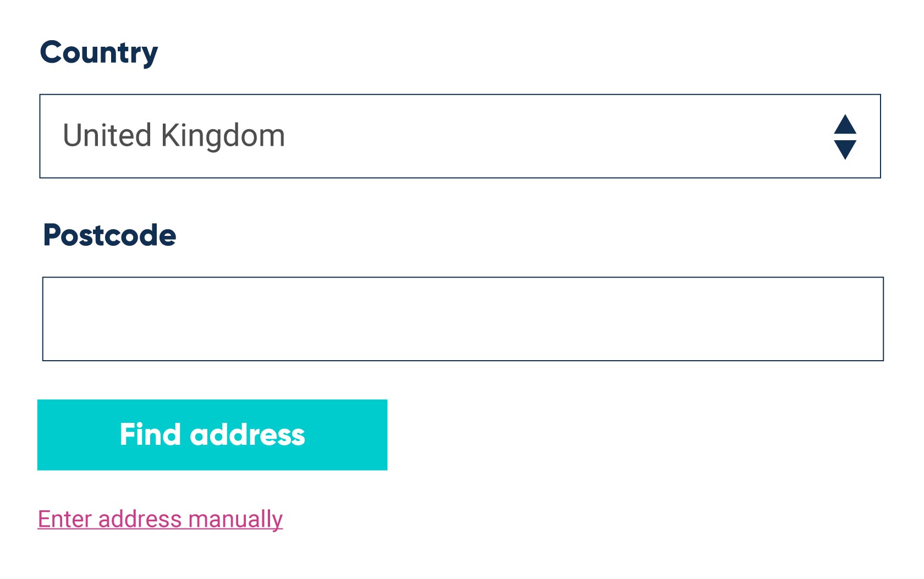Click the teal Find address button
Viewport: 924px width, 579px height.
click(x=212, y=435)
